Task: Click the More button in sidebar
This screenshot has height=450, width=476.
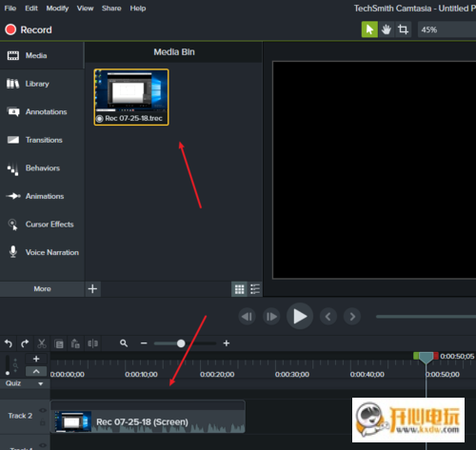Action: pos(42,289)
